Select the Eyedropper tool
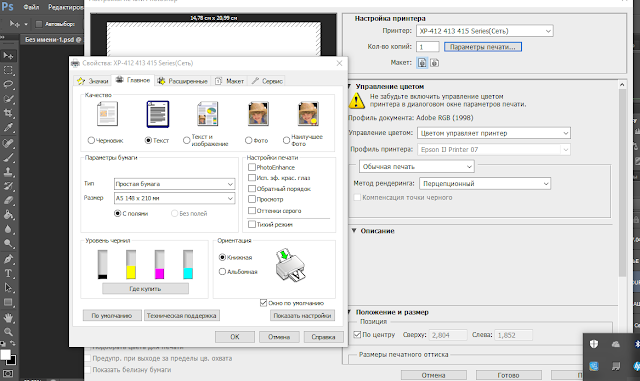640x381 pixels. click(x=8, y=127)
